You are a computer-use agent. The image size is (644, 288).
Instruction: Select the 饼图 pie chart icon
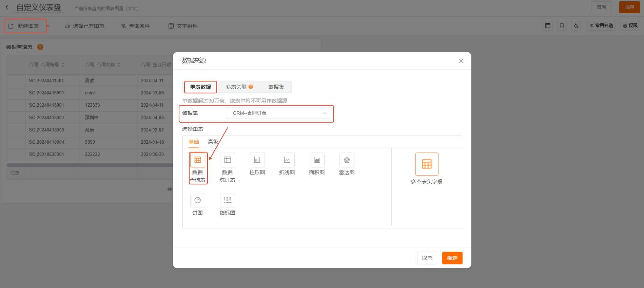(x=197, y=200)
